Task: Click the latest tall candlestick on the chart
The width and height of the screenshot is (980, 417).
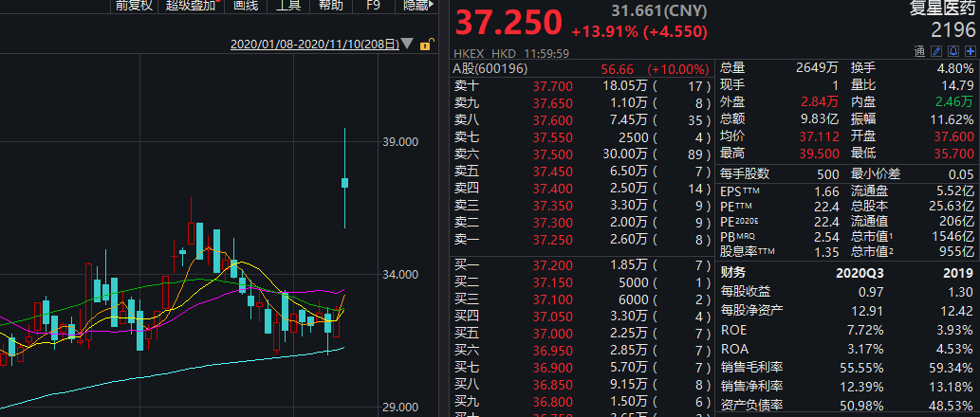Action: (344, 178)
